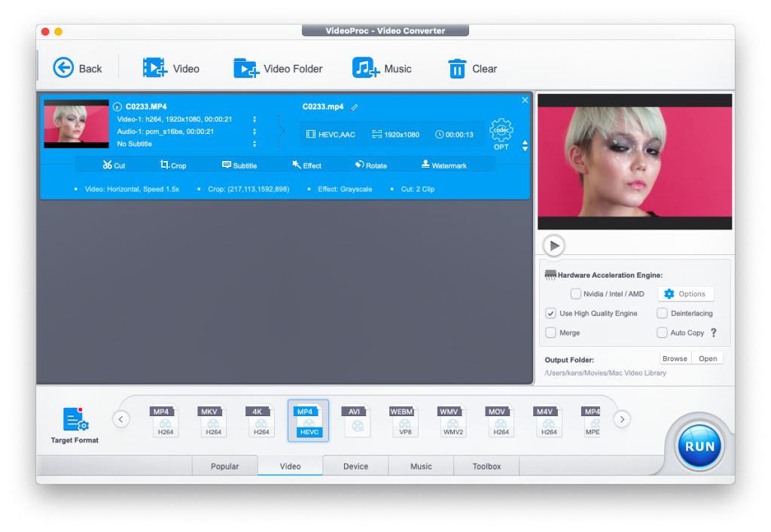This screenshot has width=771, height=532.
Task: Click 'Cut: 2 Clip' summary text
Action: (417, 189)
